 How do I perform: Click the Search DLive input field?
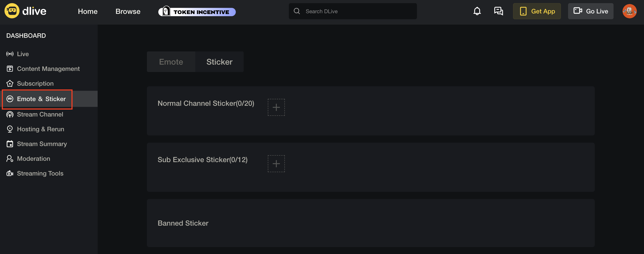tap(353, 11)
